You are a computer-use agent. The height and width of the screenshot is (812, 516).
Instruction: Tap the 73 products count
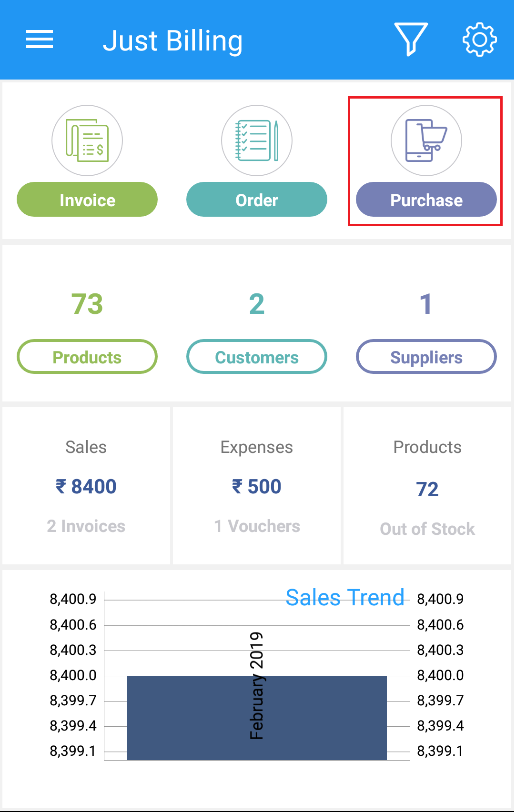pos(87,304)
